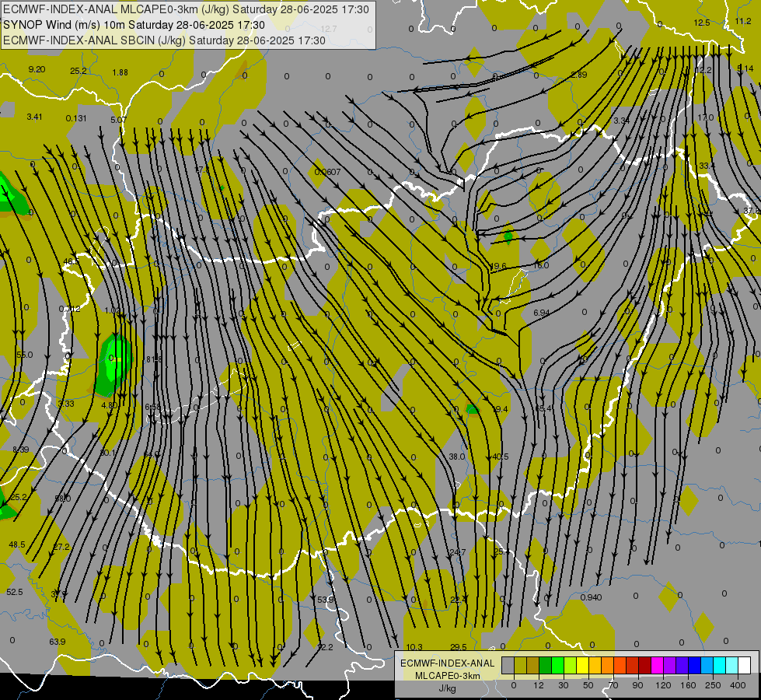This screenshot has width=761, height=700.
Task: Click the map value 11.2
Action: point(743,21)
